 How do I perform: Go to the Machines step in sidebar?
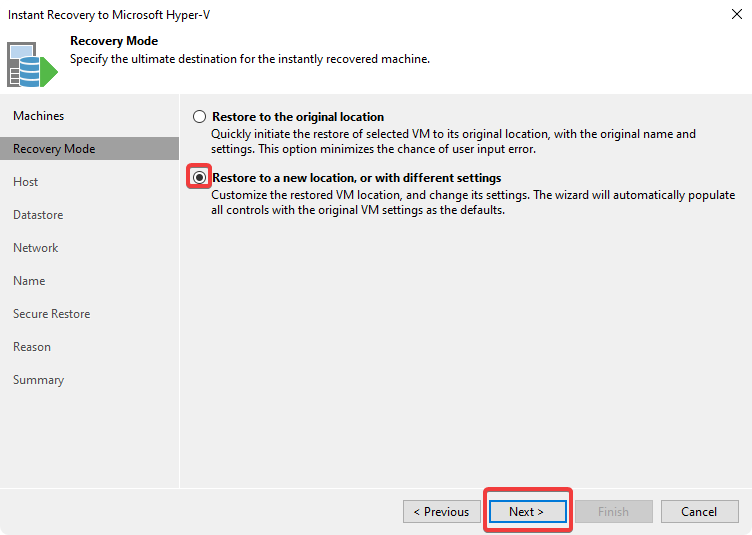pos(38,116)
